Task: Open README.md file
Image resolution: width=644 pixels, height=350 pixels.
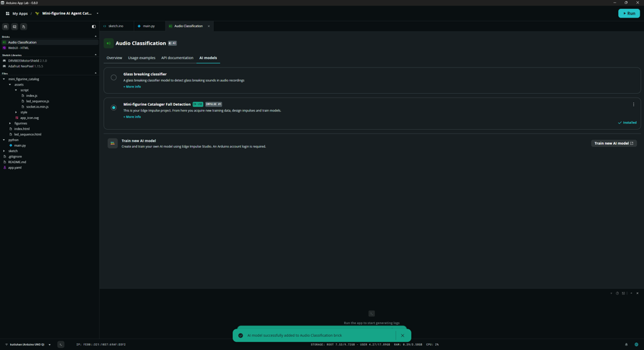Action: 17,162
